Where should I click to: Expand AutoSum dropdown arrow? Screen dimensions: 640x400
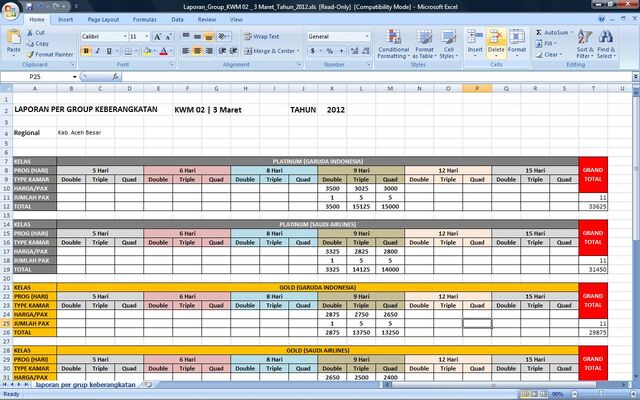[x=571, y=32]
